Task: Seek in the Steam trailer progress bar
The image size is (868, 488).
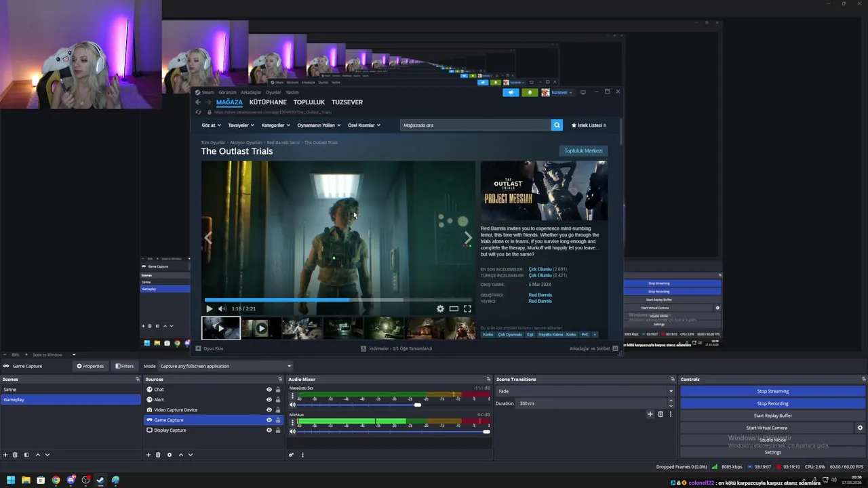Action: pyautogui.click(x=338, y=300)
